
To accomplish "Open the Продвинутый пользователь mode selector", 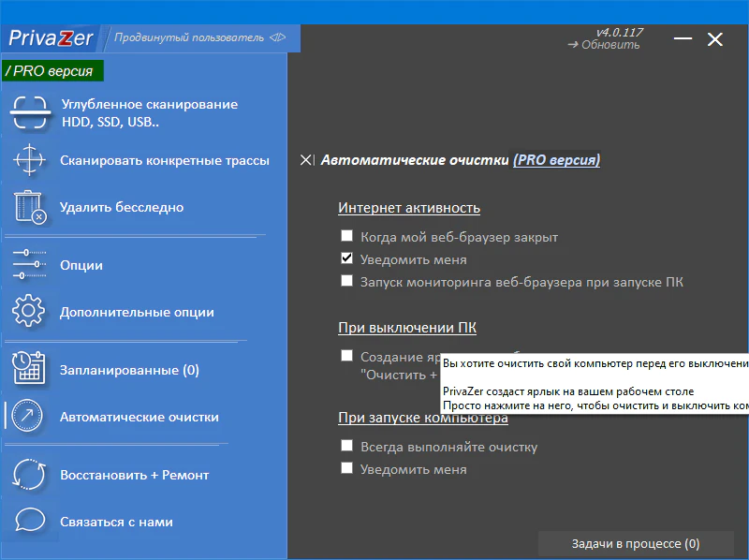I will tap(199, 37).
